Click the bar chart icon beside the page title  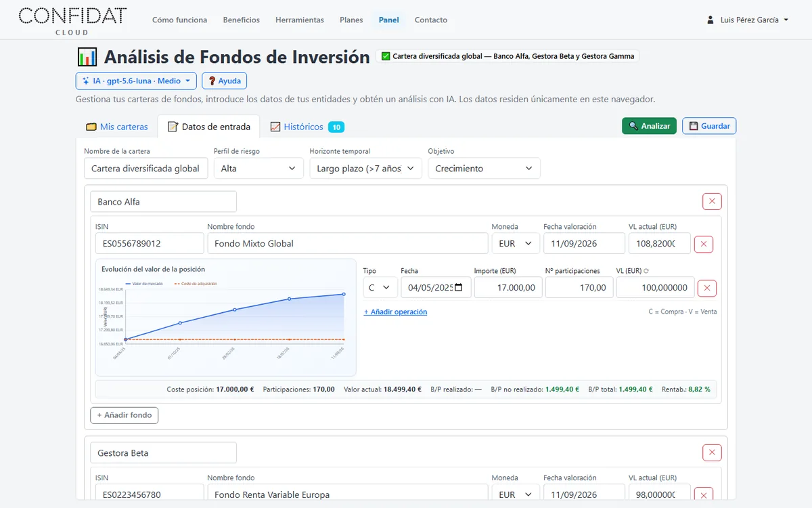(x=87, y=57)
